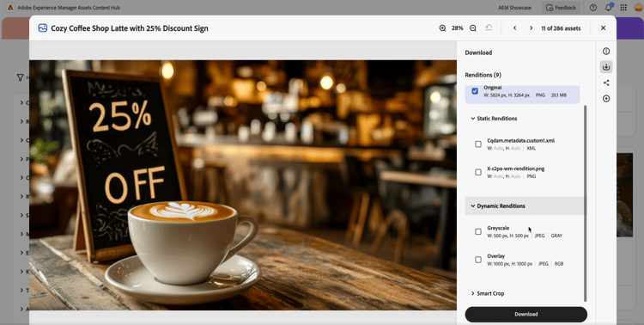Click the Original rendition label
This screenshot has height=325, width=644.
tap(493, 87)
